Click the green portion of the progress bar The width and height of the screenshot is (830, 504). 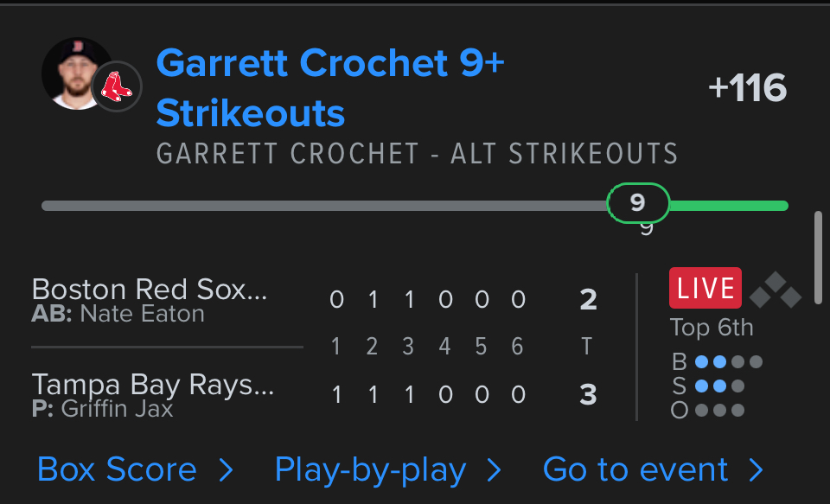click(728, 206)
